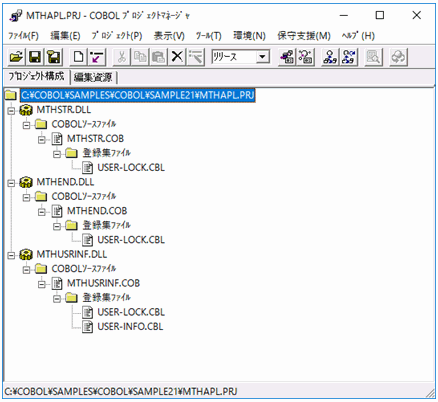The width and height of the screenshot is (438, 402).
Task: Select USER-LOCK.CBL under MTHSTR.COB
Action: [131, 168]
